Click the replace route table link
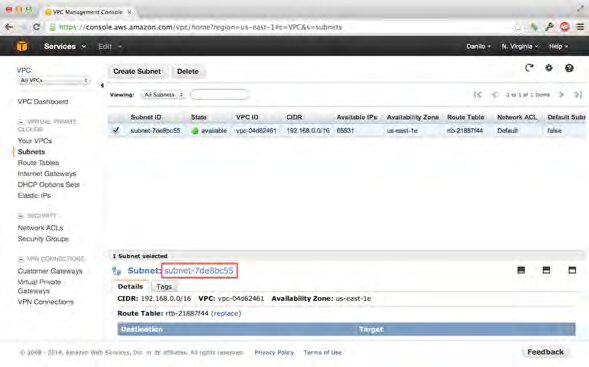The width and height of the screenshot is (589, 367). pos(226,313)
